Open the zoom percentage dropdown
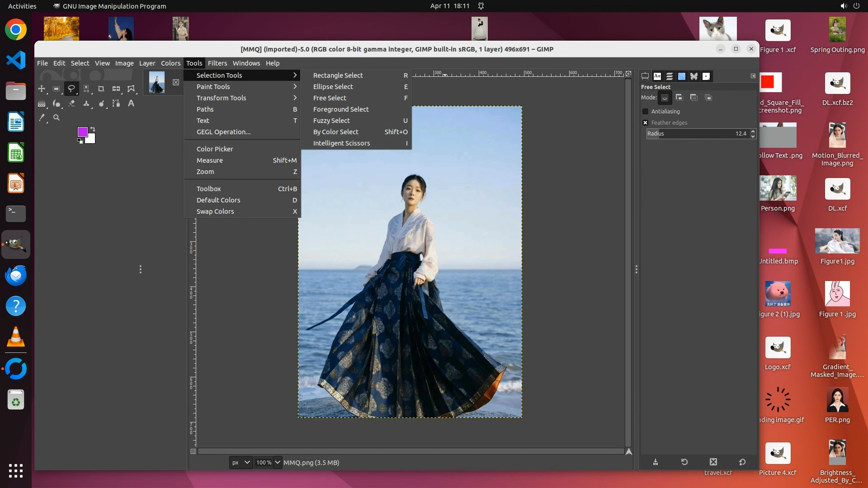Image resolution: width=868 pixels, height=488 pixels. (278, 462)
